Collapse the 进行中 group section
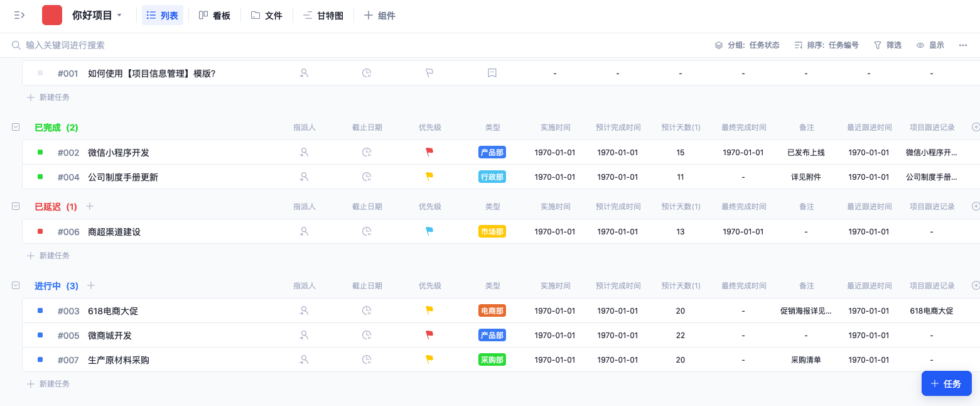Viewport: 980px width, 406px height. tap(14, 285)
